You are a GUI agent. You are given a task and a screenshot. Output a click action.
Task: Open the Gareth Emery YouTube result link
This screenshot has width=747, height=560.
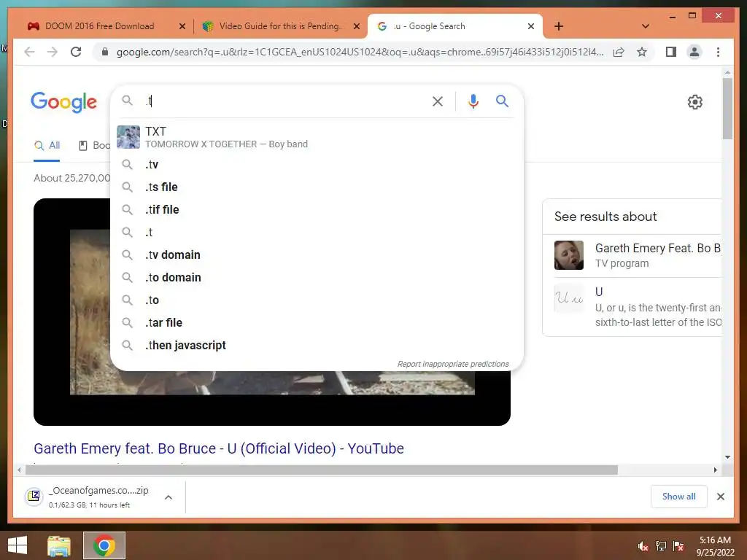(219, 448)
